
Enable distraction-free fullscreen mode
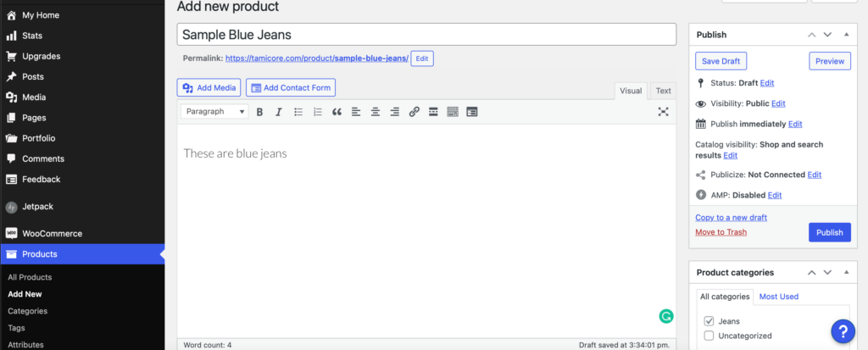[664, 112]
